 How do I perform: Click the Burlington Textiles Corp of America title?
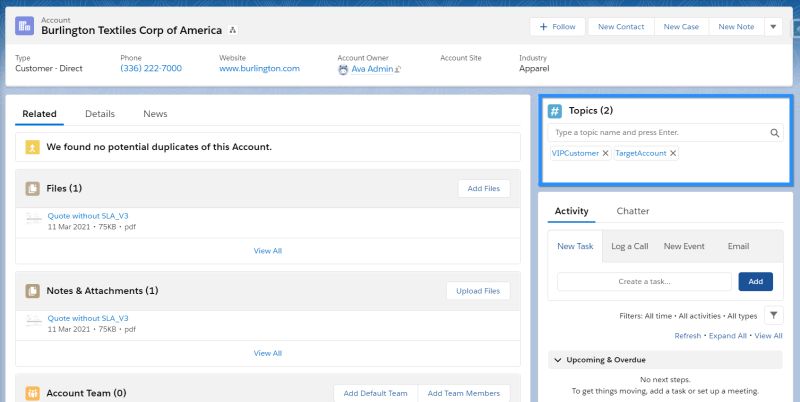coord(132,30)
